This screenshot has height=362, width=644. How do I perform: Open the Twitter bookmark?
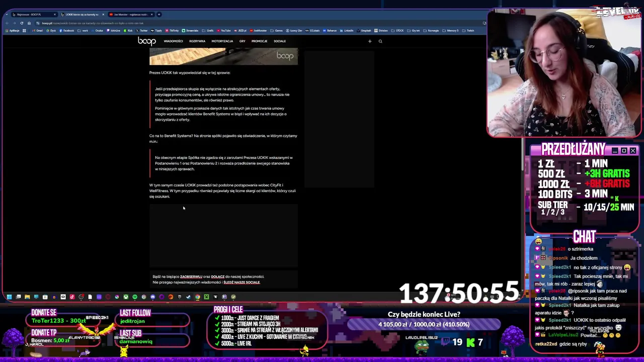(141, 31)
